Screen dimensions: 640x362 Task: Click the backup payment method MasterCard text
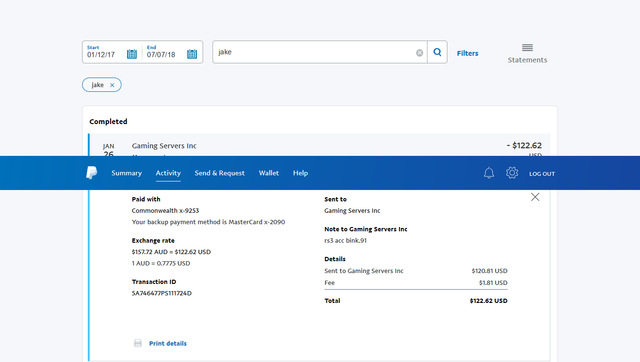[x=208, y=222]
